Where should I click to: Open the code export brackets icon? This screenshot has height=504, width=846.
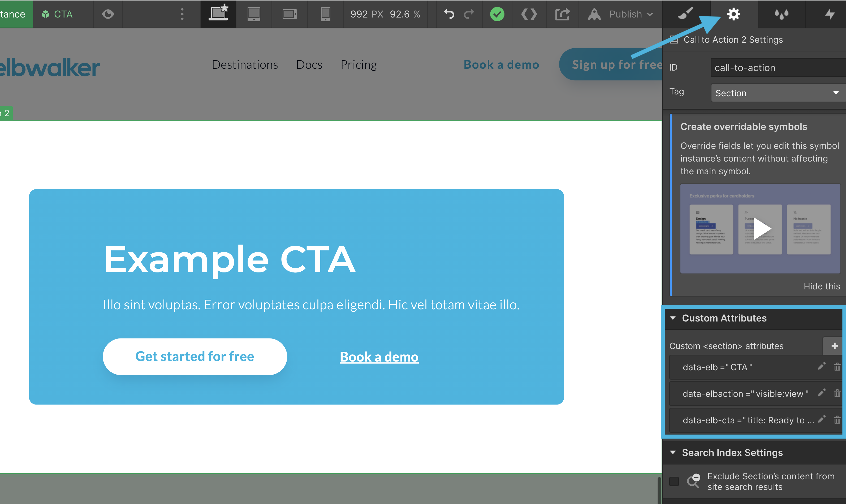pos(529,14)
